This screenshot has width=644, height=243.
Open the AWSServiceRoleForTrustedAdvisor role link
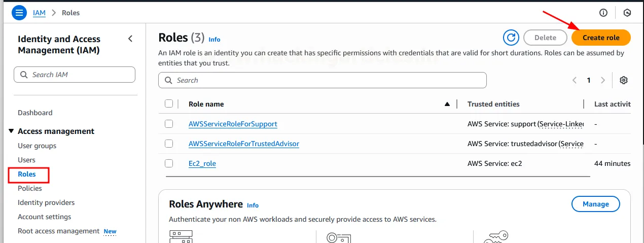(x=244, y=144)
